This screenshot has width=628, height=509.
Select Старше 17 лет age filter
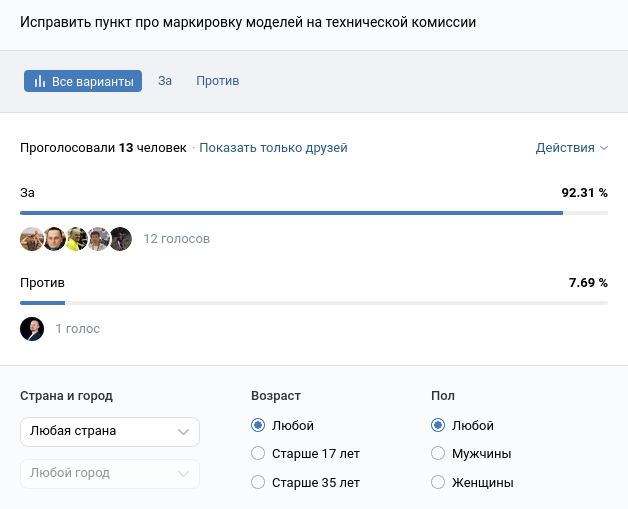pyautogui.click(x=259, y=453)
